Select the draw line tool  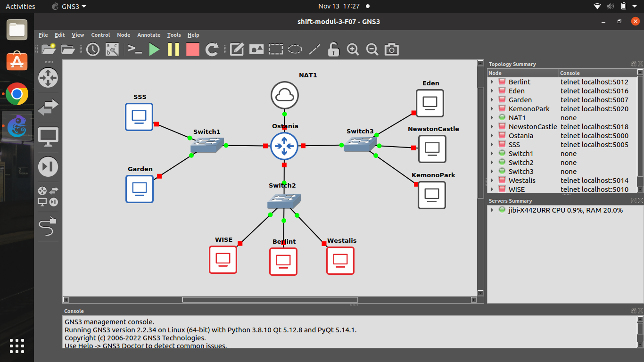[x=314, y=49]
